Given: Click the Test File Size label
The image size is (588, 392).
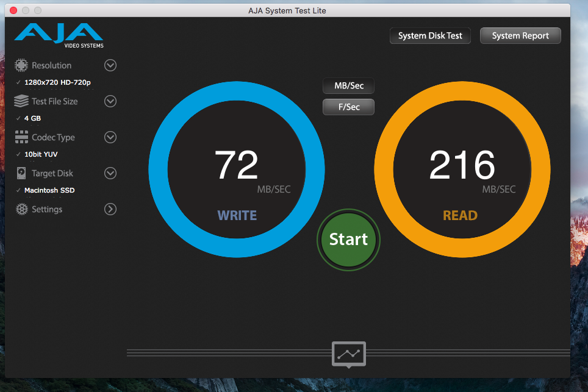Looking at the screenshot, I should tap(55, 101).
